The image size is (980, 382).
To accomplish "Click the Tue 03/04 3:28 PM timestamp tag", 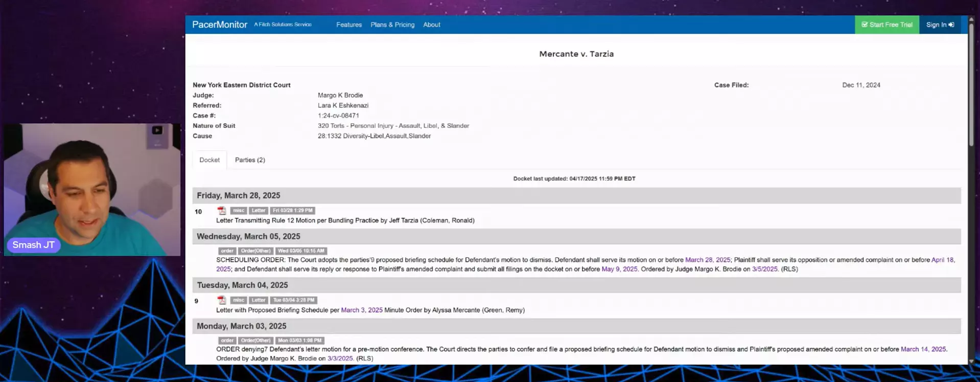I will tap(294, 300).
